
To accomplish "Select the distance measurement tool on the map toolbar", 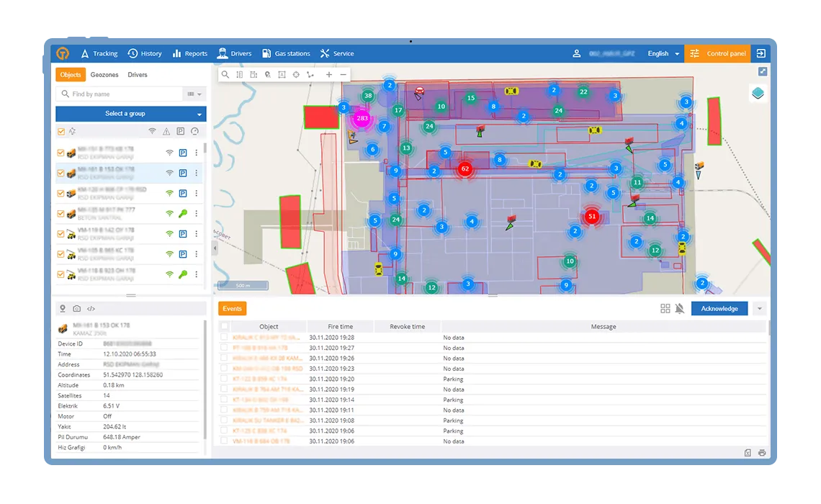I will click(x=241, y=74).
